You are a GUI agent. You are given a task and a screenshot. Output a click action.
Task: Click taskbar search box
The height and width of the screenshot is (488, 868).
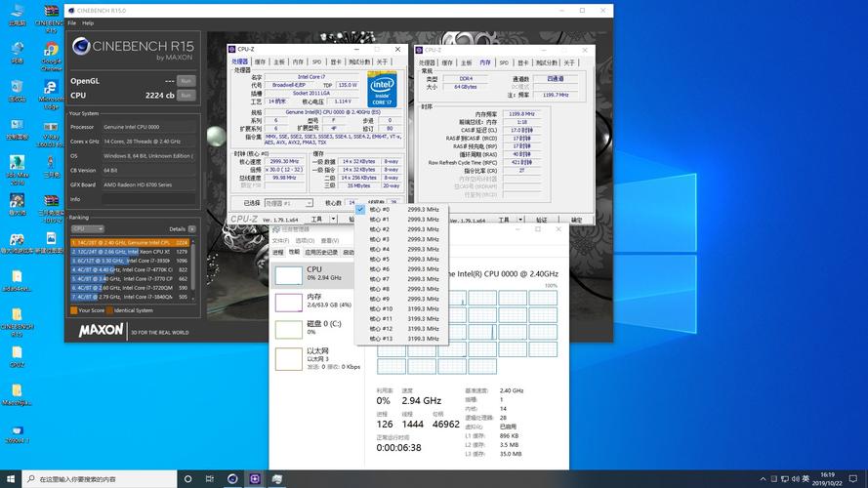[x=100, y=478]
